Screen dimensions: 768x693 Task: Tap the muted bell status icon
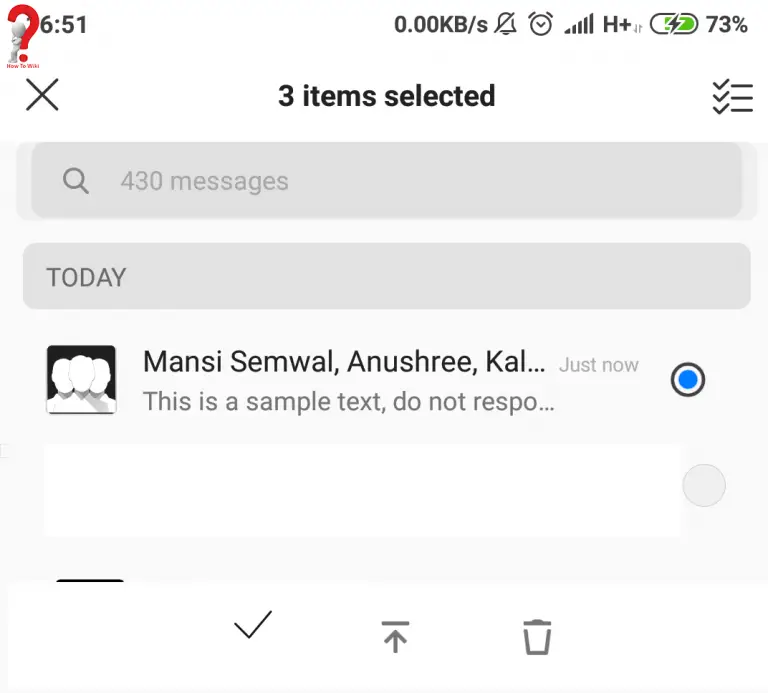click(x=507, y=24)
